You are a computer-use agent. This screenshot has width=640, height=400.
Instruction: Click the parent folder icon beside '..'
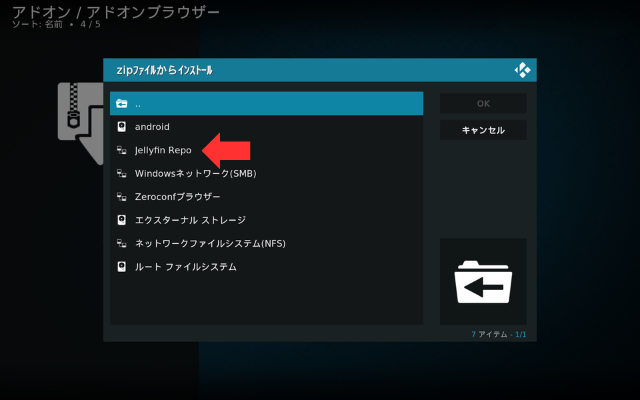121,104
